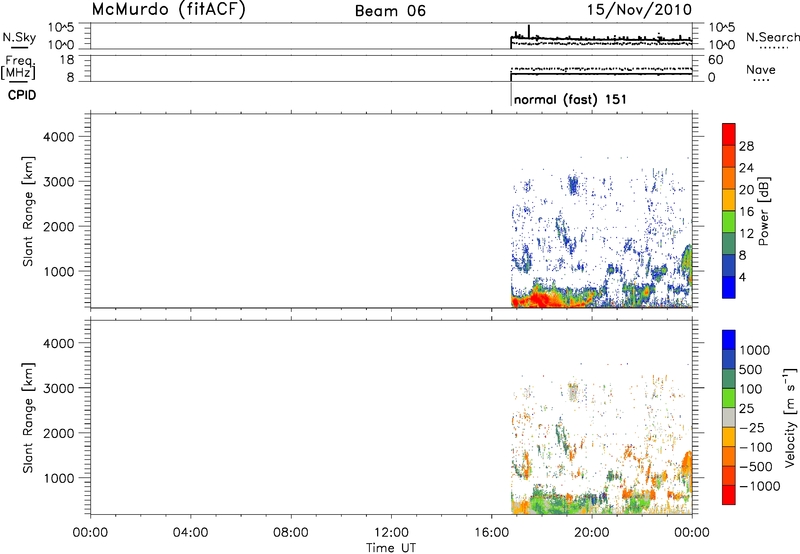The height and width of the screenshot is (554, 800).
Task: Select the Beam 06 heading
Action: point(390,11)
